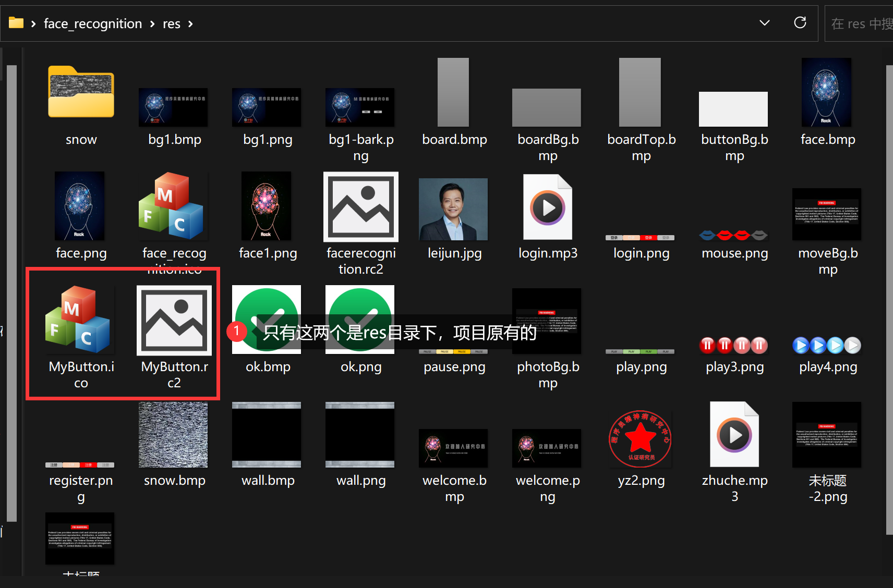The height and width of the screenshot is (588, 893).
Task: Select the pause.png file
Action: (453, 351)
